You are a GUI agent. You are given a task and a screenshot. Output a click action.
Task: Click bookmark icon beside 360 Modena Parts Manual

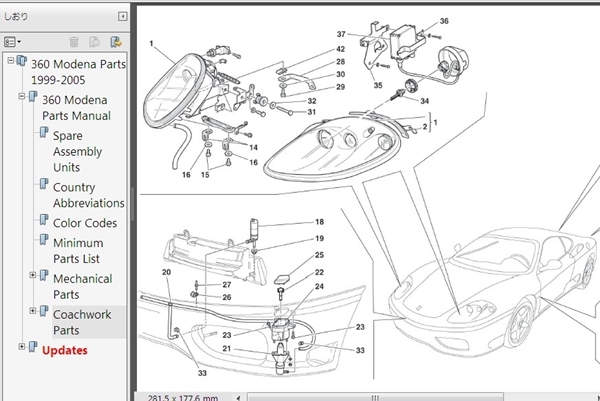click(x=33, y=96)
